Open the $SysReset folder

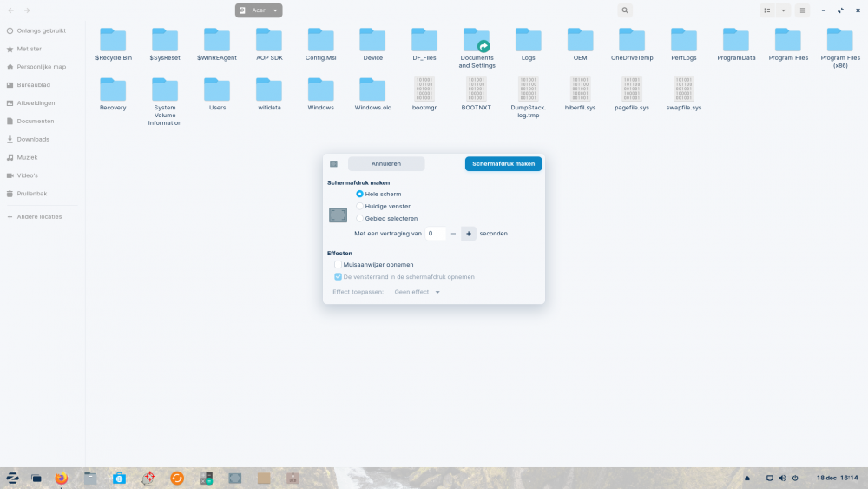tap(165, 44)
